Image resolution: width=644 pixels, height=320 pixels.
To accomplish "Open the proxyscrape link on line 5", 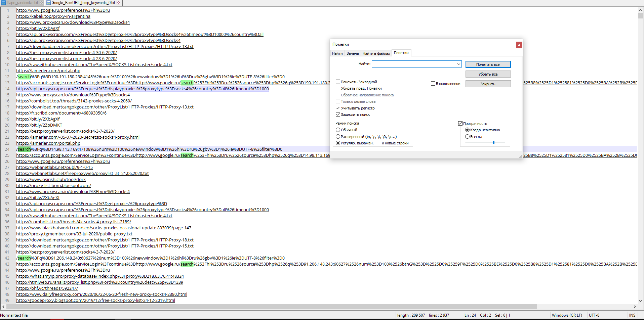I will tap(139, 35).
